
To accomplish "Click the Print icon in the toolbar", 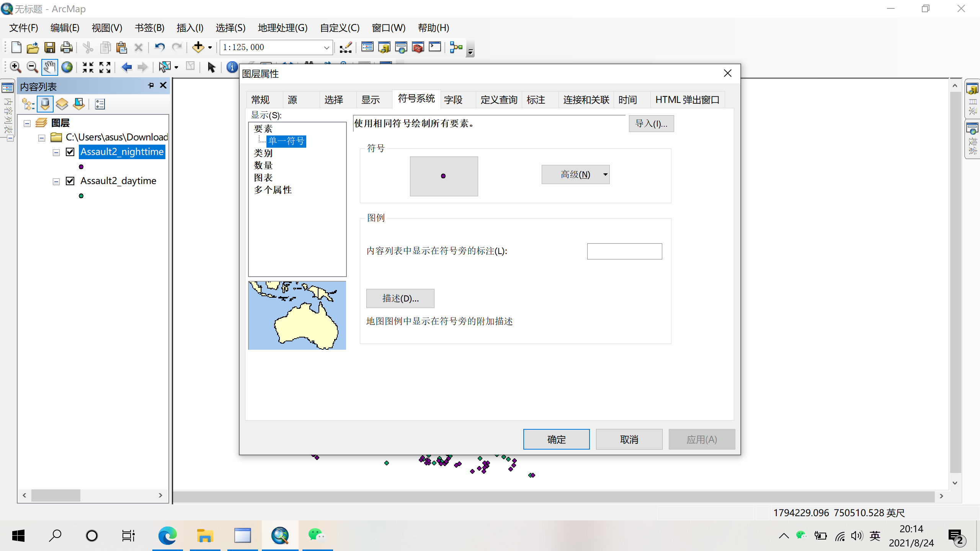I will click(x=67, y=47).
